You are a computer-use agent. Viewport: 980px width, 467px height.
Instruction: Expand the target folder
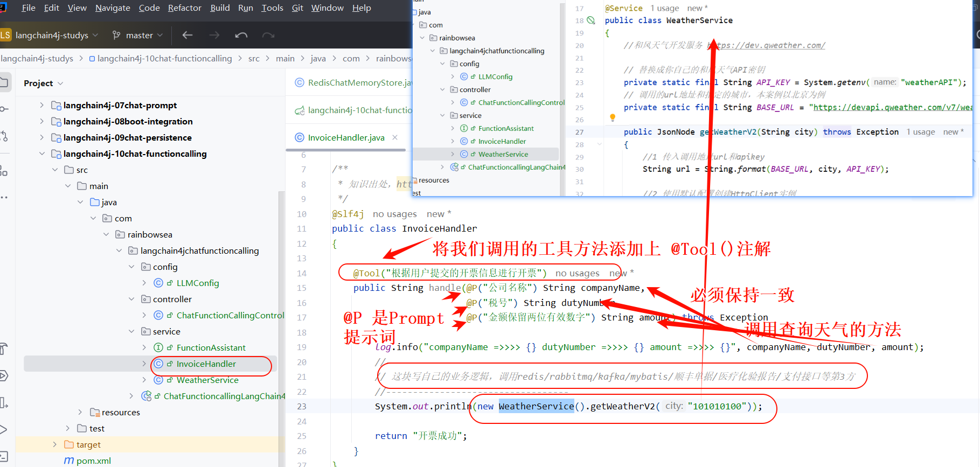click(x=55, y=444)
